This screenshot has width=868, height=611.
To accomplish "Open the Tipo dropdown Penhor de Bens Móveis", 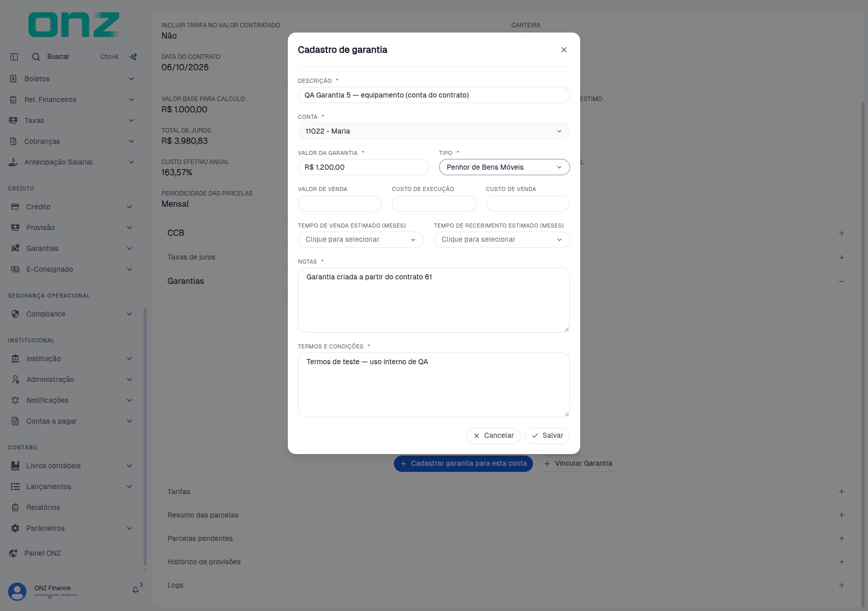I will point(504,167).
